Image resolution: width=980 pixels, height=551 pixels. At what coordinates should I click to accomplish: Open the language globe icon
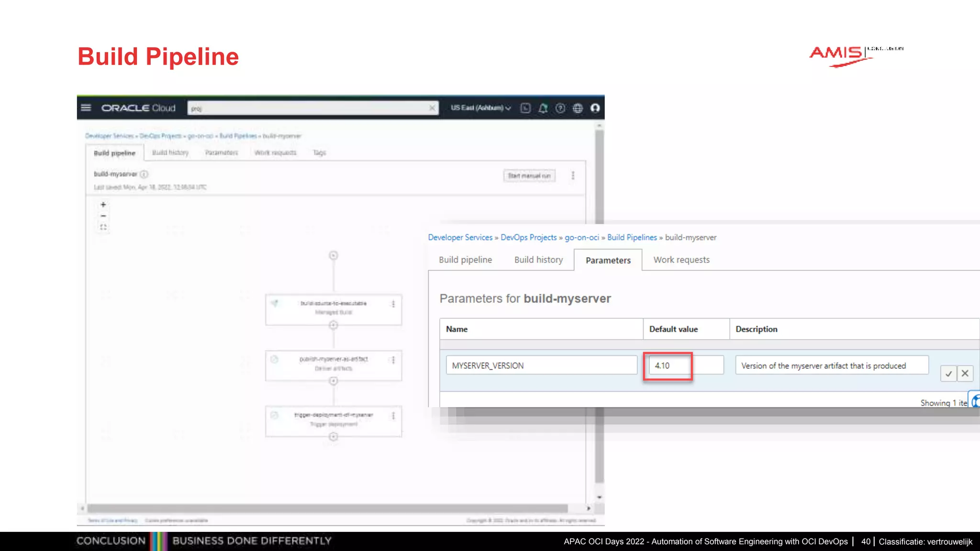tap(578, 108)
